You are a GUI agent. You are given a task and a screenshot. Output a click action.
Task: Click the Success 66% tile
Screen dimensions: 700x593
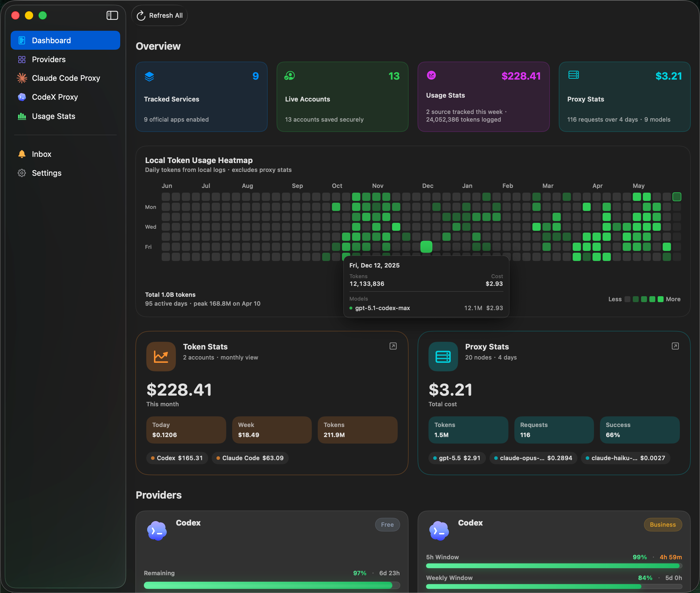(x=640, y=430)
